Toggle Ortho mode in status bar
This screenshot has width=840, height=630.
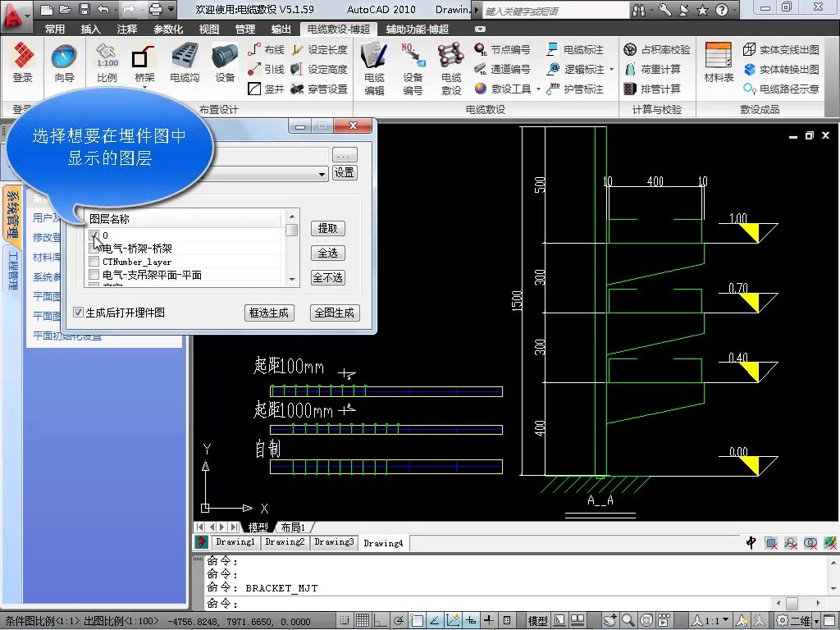(381, 621)
